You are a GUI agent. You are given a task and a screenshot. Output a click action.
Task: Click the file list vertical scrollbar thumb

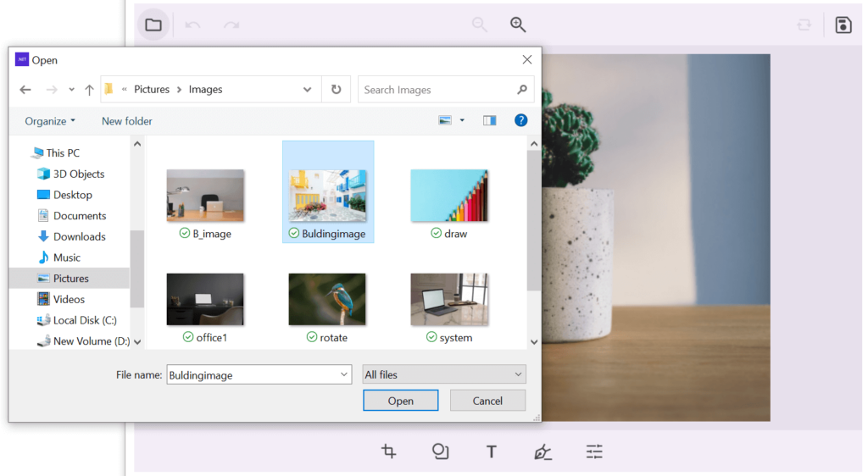(534, 220)
